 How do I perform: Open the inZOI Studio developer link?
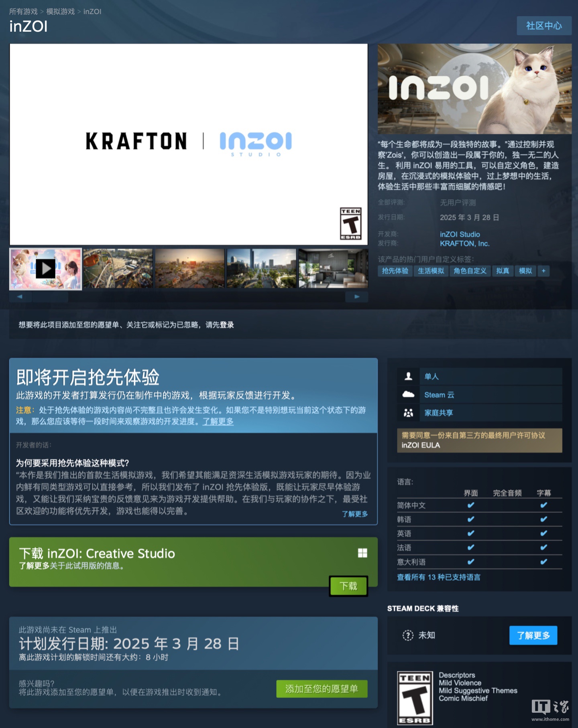(460, 234)
